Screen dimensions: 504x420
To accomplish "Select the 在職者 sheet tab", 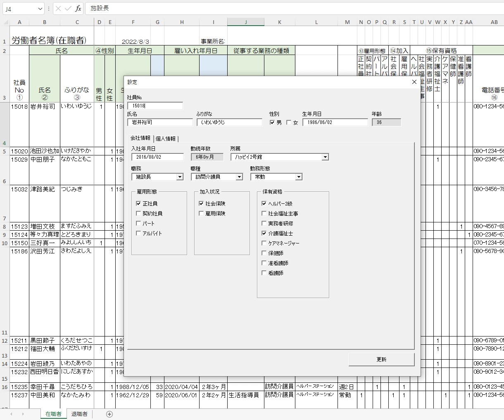I will tap(53, 414).
